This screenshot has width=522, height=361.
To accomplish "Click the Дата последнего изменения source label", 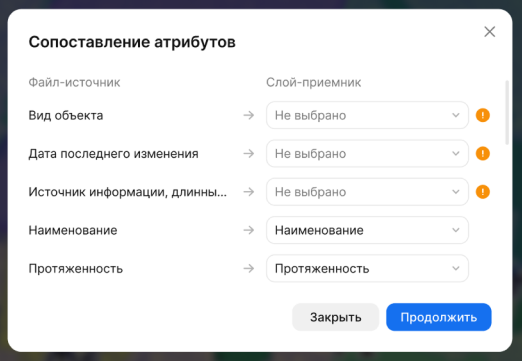I will click(113, 154).
